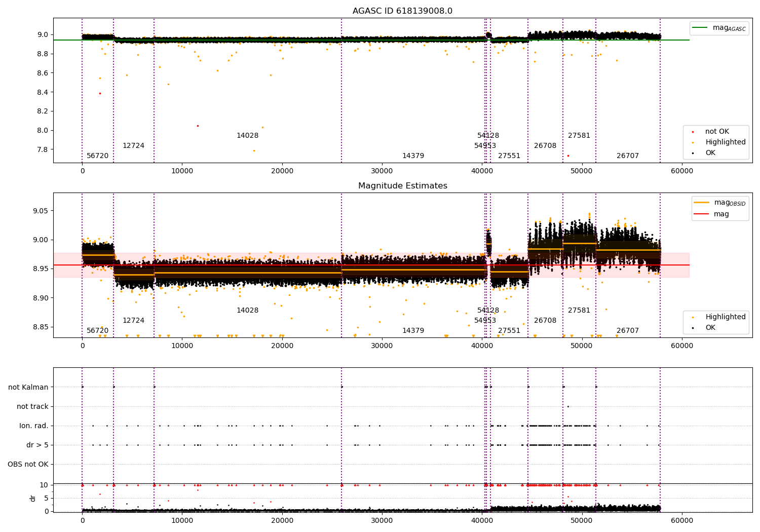Viewport: 760px width, 532px height.
Task: Click the title "AGASC ID 618139008.0"
Action: (402, 11)
